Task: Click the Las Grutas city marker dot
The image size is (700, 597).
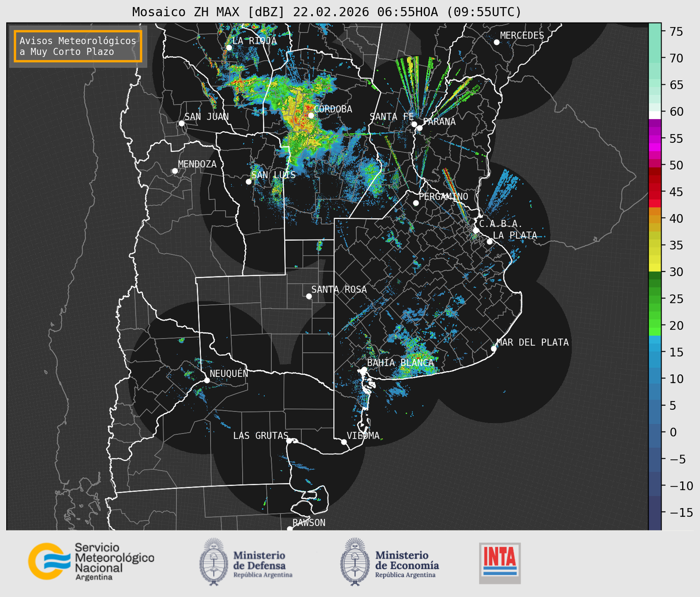Action: pyautogui.click(x=289, y=440)
